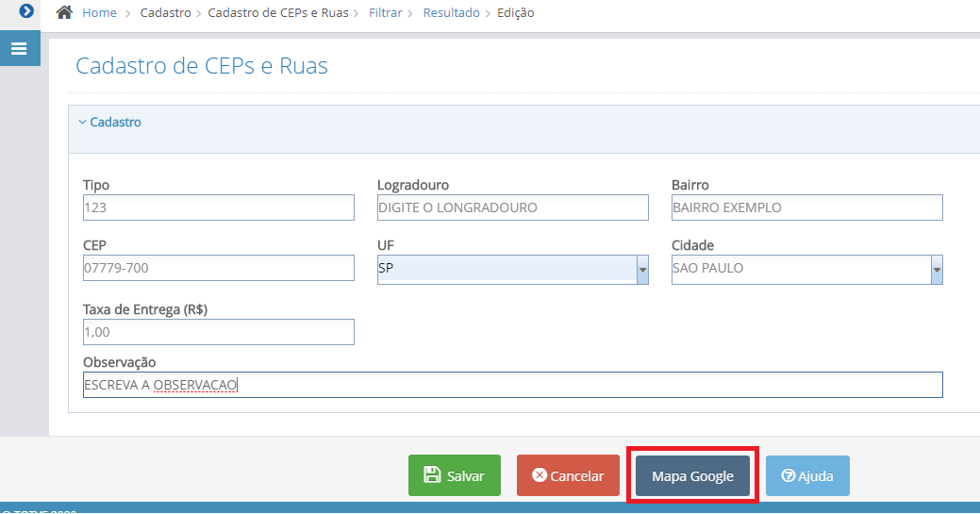Screen dimensions: 980x514
Task: Go to Home breadcrumb link
Action: click(99, 12)
